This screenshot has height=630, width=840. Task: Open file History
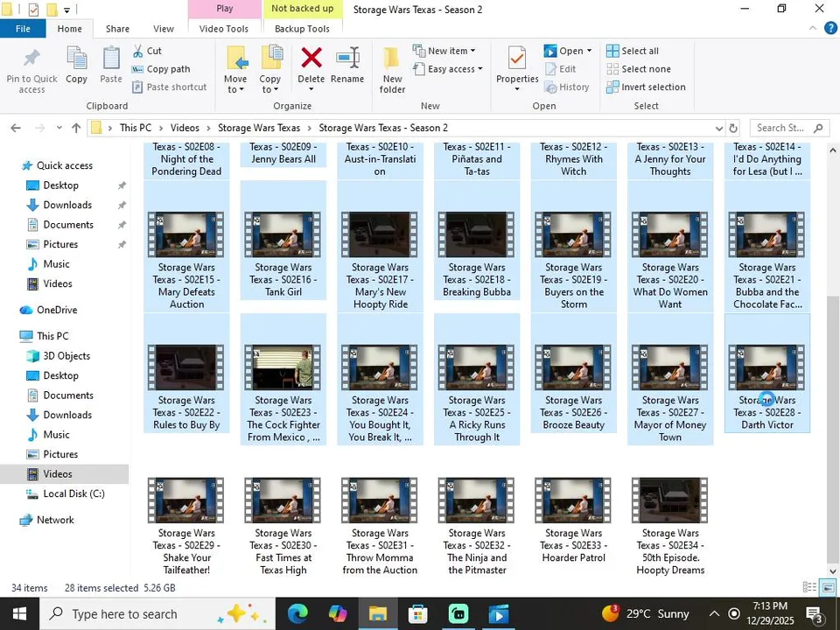coord(567,87)
